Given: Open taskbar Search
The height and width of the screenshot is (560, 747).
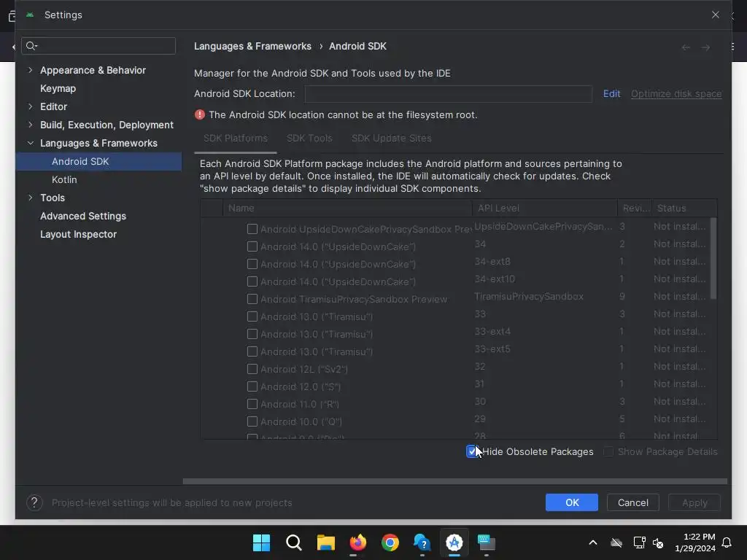Looking at the screenshot, I should (293, 542).
